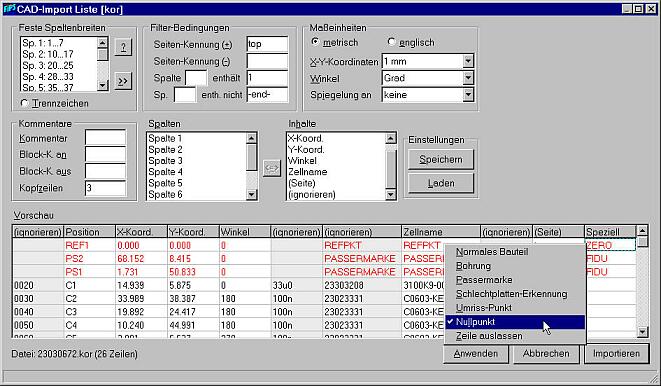Viewport: 661px width, 386px height.
Task: Click the 'Spalte' number field in filter conditions
Action: (196, 78)
